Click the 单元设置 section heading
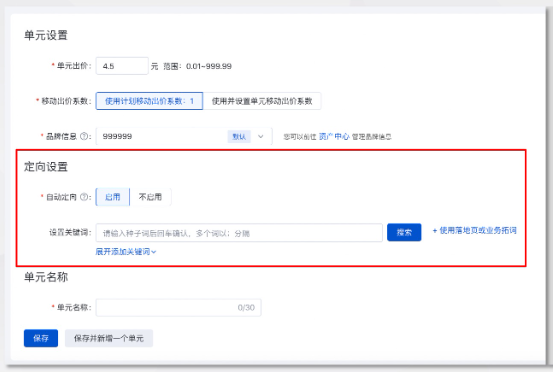 46,35
